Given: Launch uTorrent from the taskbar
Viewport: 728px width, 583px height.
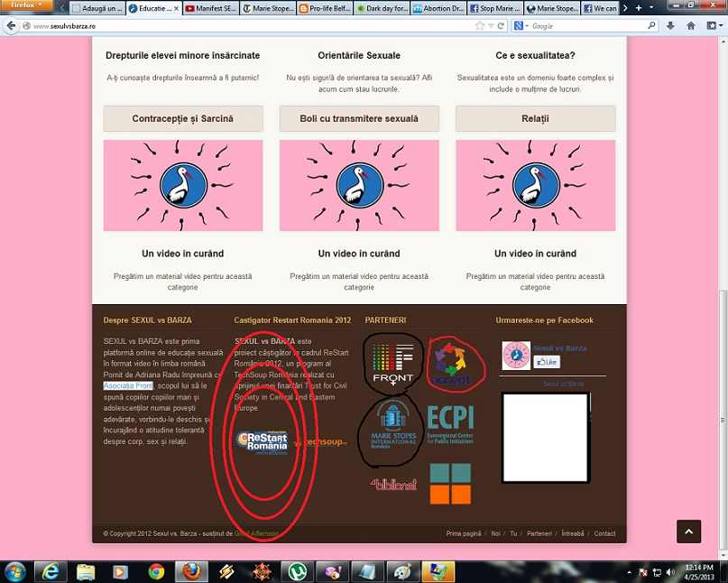Looking at the screenshot, I should point(294,571).
